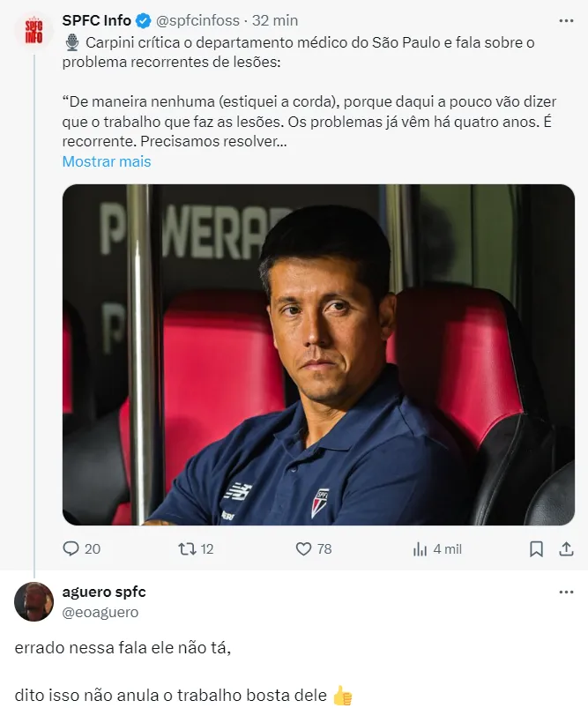588x708 pixels.
Task: Visit the @spfcinfoss handle
Action: [x=197, y=20]
